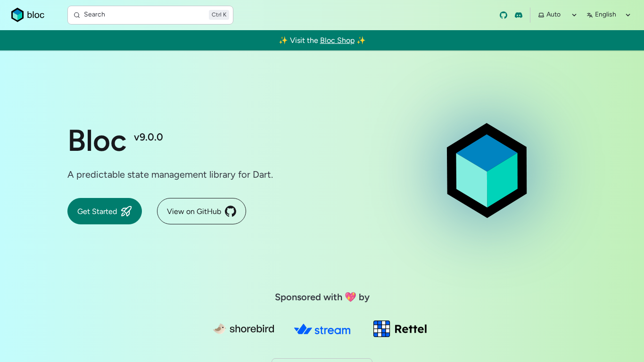This screenshot has width=644, height=362.
Task: Click the magnifier icon in the search box
Action: (77, 15)
